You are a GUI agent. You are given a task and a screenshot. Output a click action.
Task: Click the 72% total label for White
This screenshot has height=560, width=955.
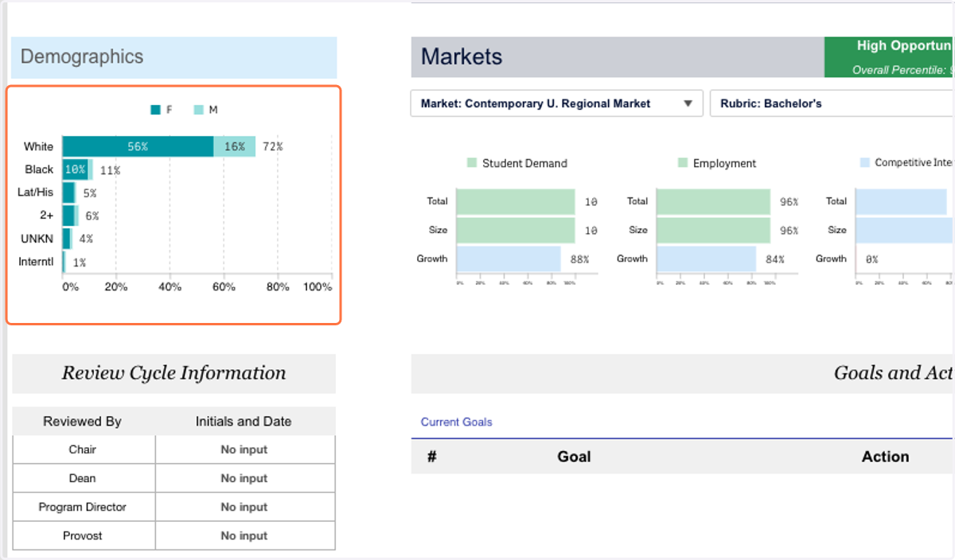pyautogui.click(x=273, y=146)
